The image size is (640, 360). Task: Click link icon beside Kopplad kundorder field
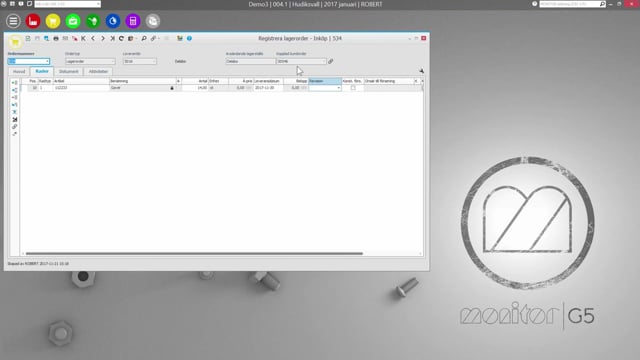pyautogui.click(x=331, y=61)
